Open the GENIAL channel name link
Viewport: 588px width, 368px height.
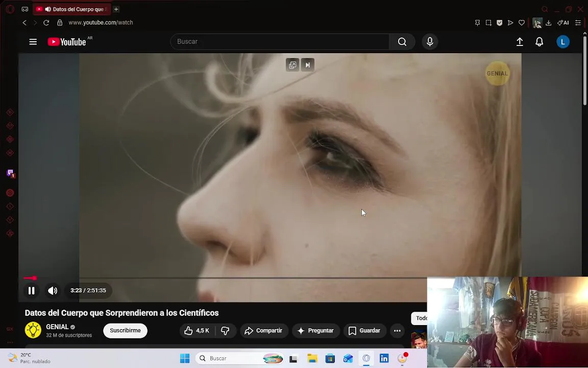(x=57, y=327)
